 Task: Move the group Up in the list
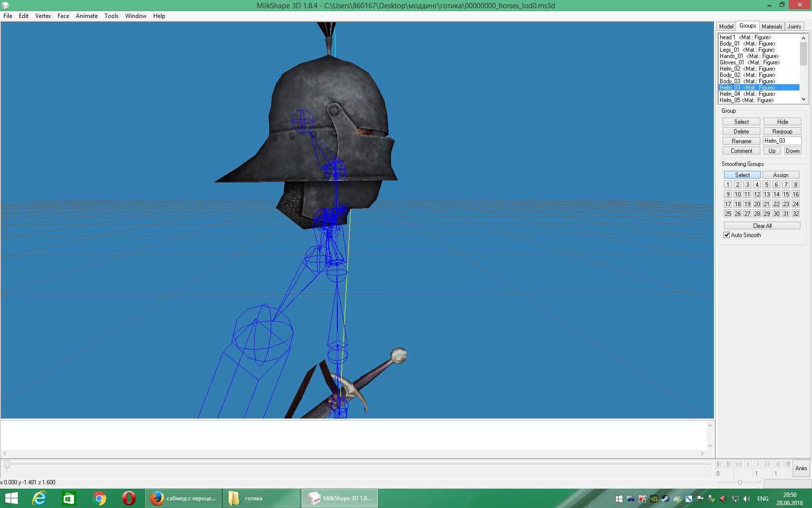[x=772, y=151]
